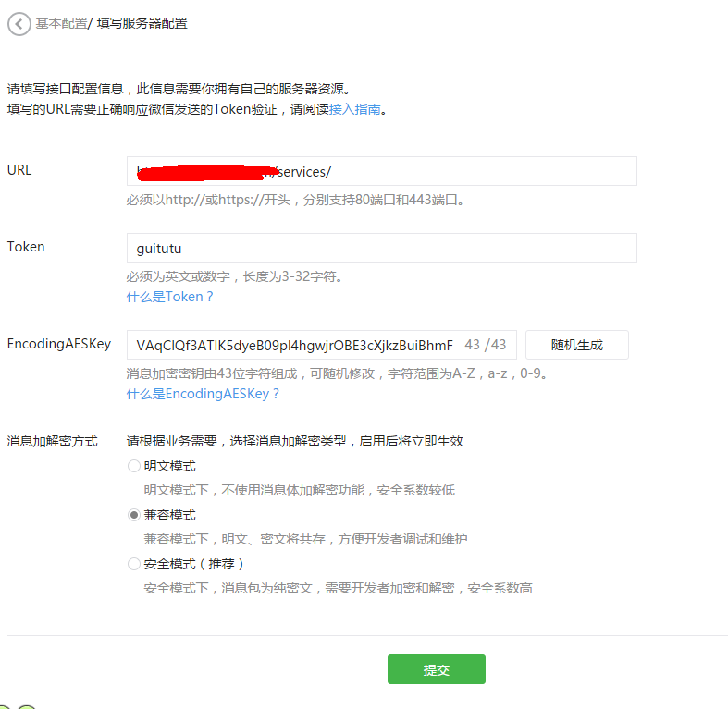Focus the EncodingAESKey text box
728x709 pixels.
[x=294, y=345]
